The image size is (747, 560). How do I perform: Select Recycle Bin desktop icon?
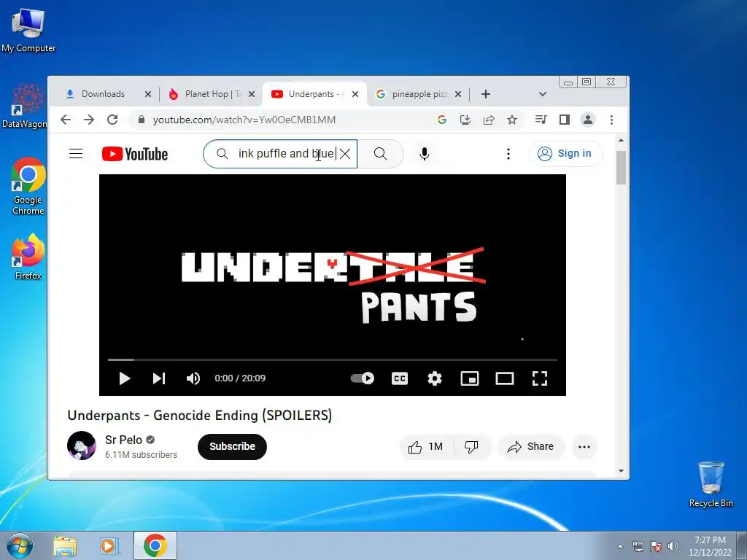[x=711, y=484]
